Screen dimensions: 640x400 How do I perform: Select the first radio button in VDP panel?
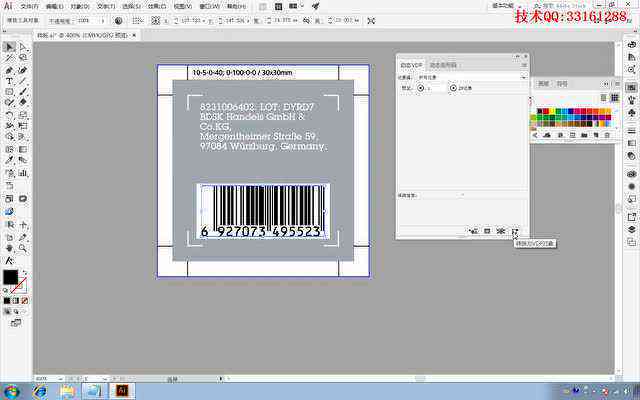click(x=420, y=88)
